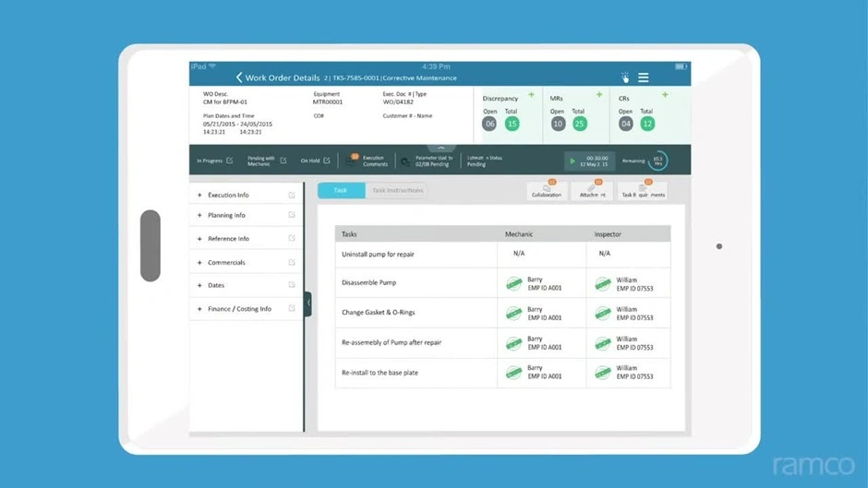Open the Attachment paperclip button
Viewport: 868px width, 488px height.
pos(591,191)
